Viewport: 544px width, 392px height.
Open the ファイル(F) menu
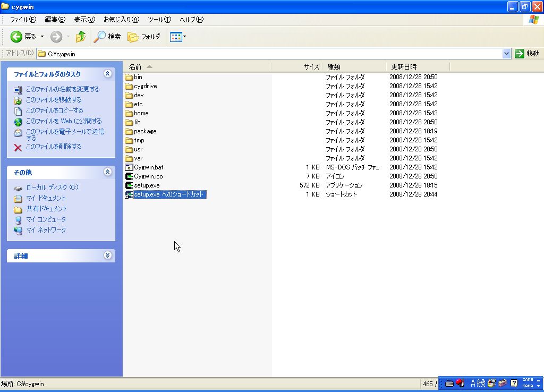pos(23,20)
